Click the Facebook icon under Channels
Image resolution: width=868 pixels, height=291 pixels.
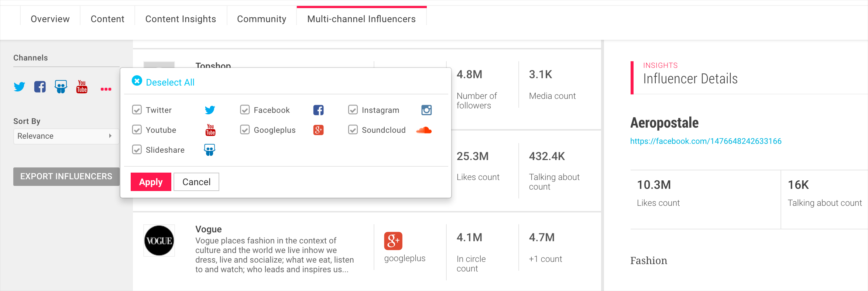(x=40, y=87)
